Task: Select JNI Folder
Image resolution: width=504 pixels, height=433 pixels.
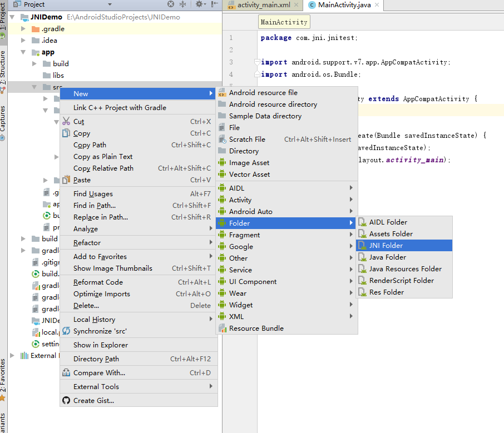Action: (404, 246)
